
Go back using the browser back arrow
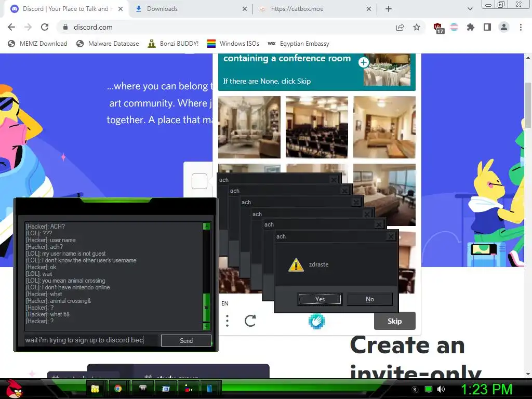[x=11, y=27]
